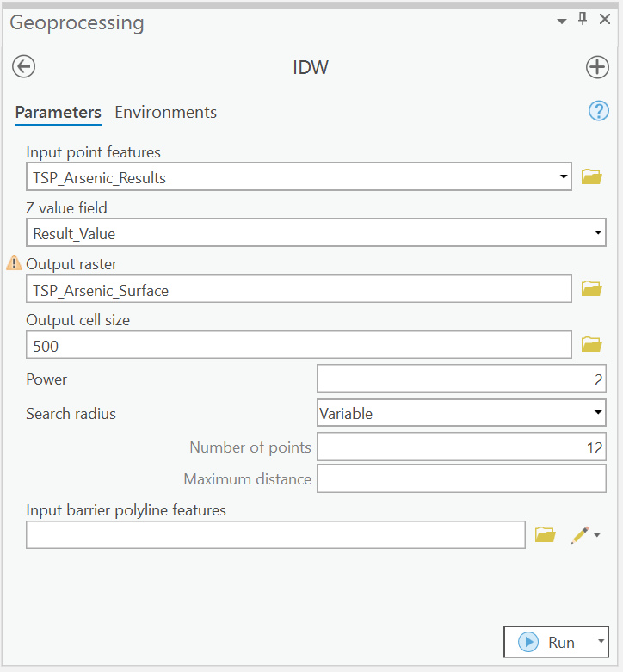Click the IDW tool title
Screen dimensions: 623x672
coord(311,67)
